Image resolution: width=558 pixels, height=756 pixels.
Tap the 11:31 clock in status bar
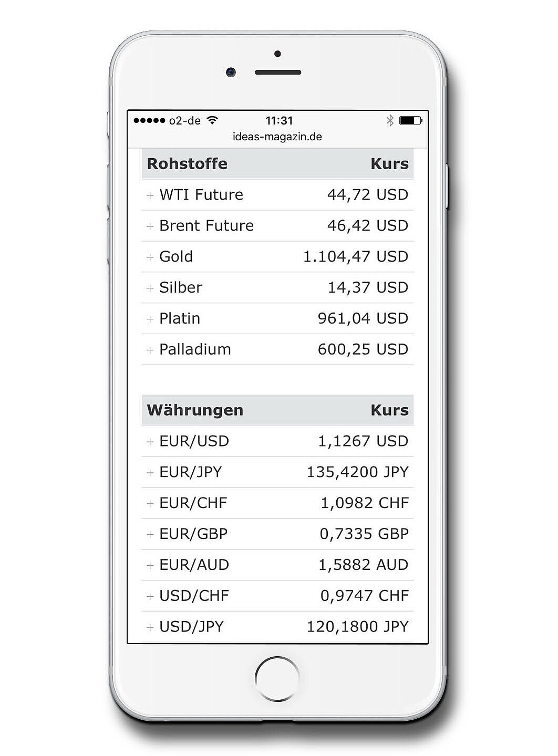[279, 120]
